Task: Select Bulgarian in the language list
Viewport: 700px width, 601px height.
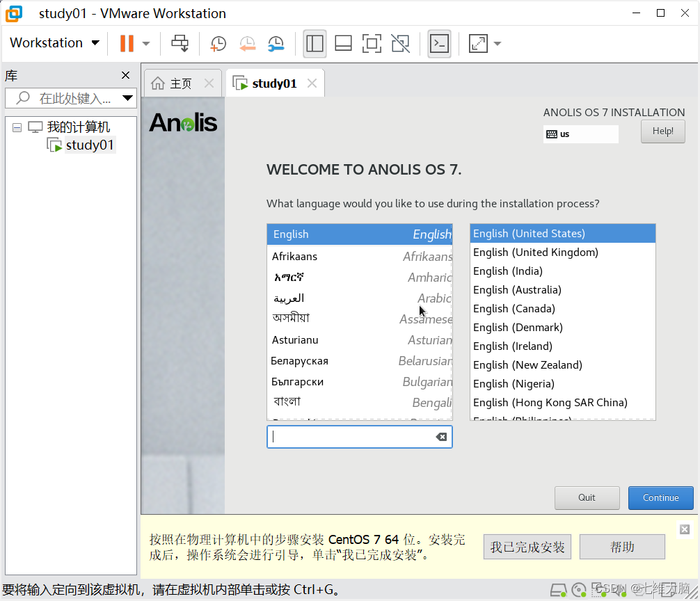Action: [x=359, y=381]
